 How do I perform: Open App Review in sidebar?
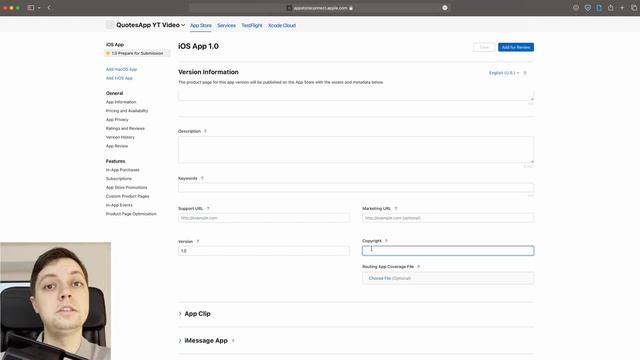click(117, 146)
